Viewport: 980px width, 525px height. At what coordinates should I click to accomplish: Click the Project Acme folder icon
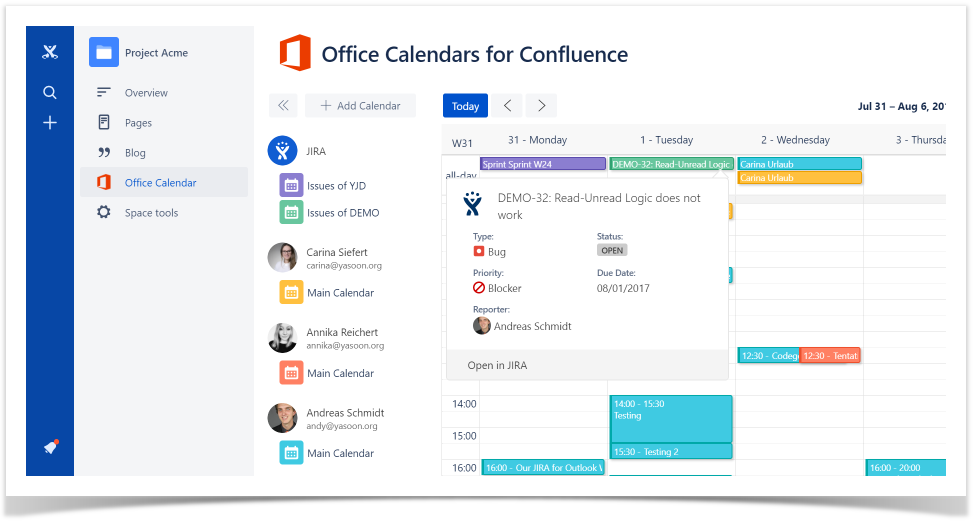[x=104, y=52]
